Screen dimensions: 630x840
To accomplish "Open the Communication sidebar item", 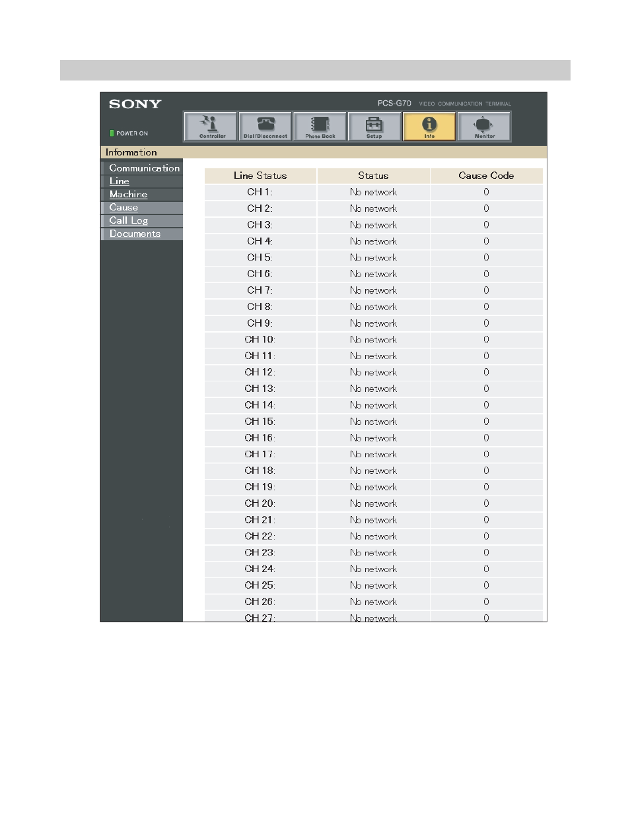I will 144,168.
